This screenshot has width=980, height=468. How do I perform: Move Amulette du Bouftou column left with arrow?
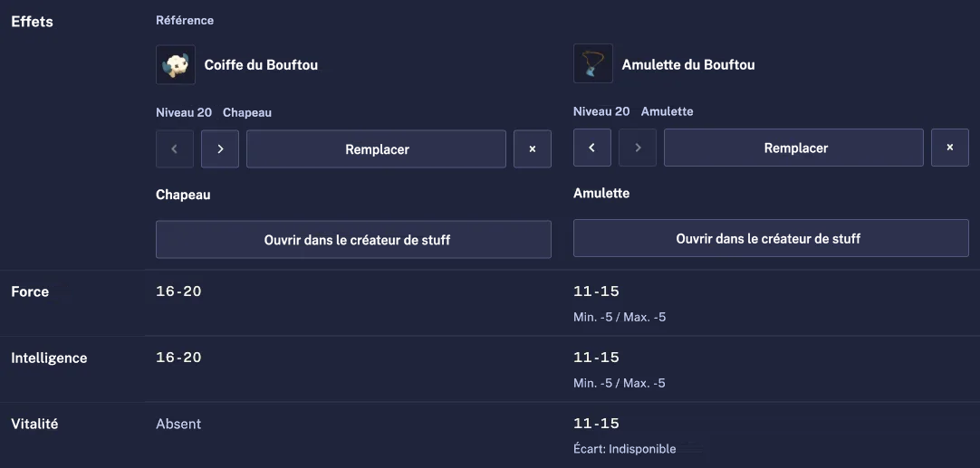tap(591, 148)
